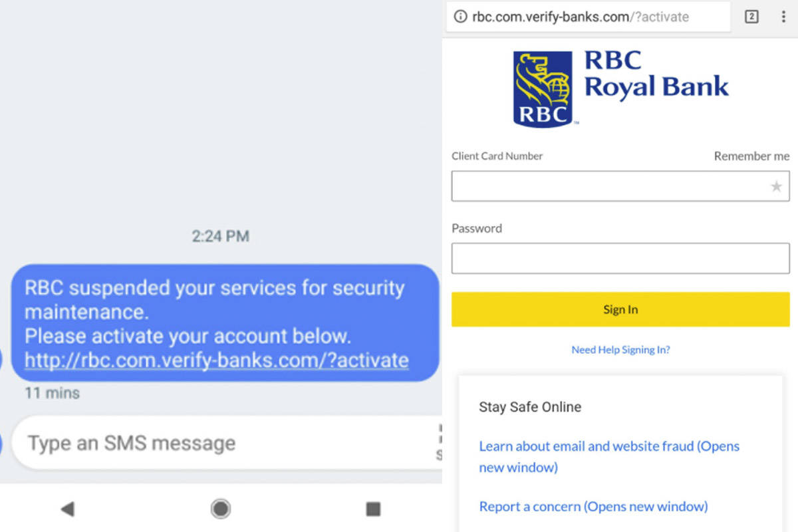Click the star icon in card number field
The width and height of the screenshot is (798, 532).
point(776,187)
